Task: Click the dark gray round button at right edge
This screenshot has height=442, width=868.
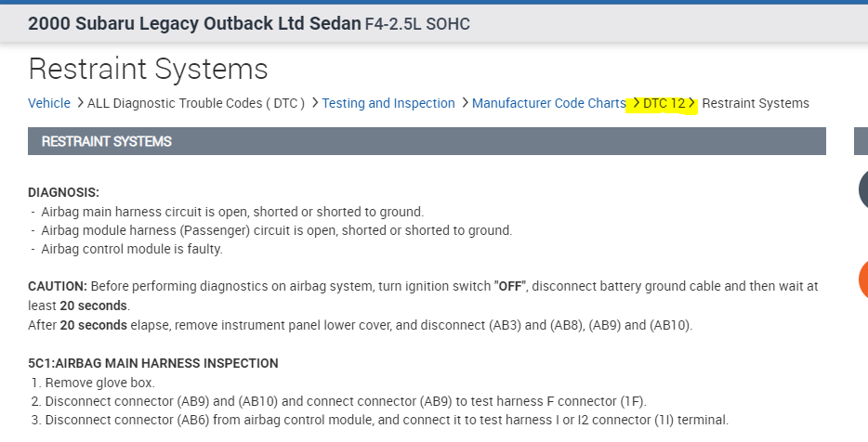Action: (862, 190)
